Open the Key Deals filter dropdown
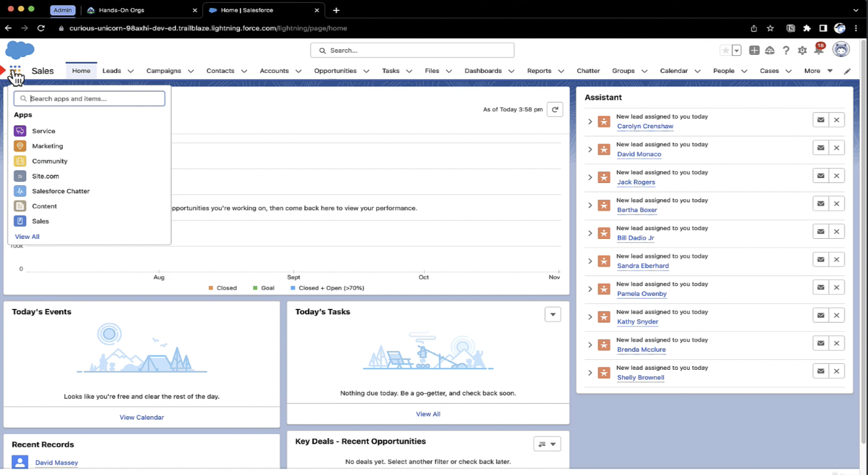 coord(547,444)
